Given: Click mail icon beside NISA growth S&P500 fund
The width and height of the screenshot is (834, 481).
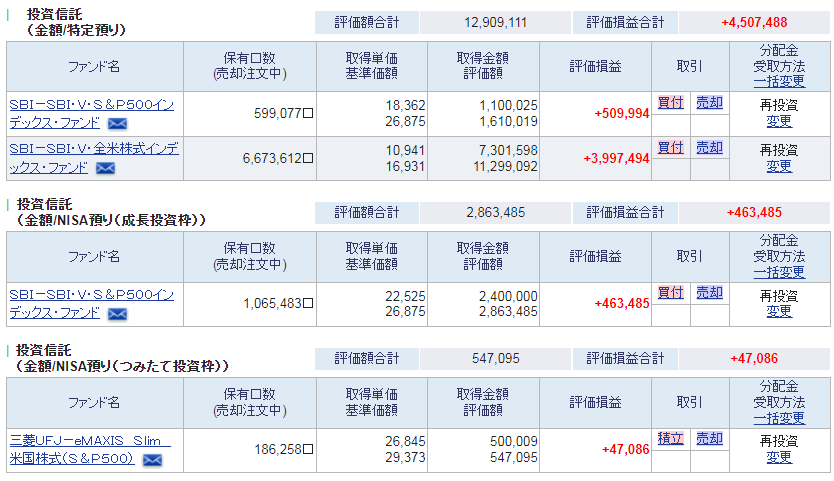Looking at the screenshot, I should point(118,314).
